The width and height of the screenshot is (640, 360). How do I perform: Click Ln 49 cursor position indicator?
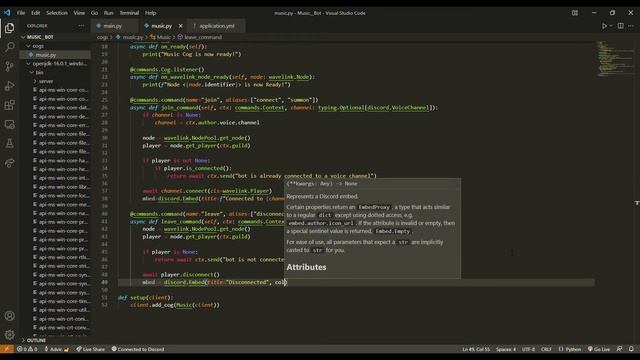tap(476, 349)
